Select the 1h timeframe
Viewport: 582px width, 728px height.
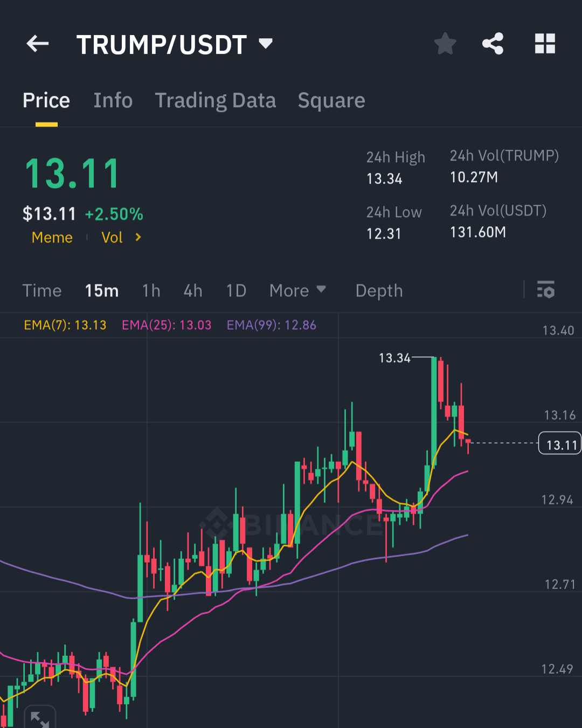point(151,290)
